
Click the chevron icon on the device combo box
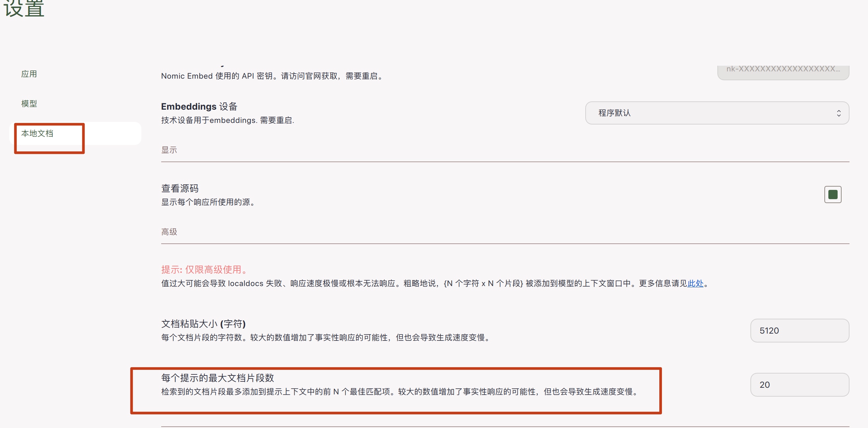(x=839, y=113)
